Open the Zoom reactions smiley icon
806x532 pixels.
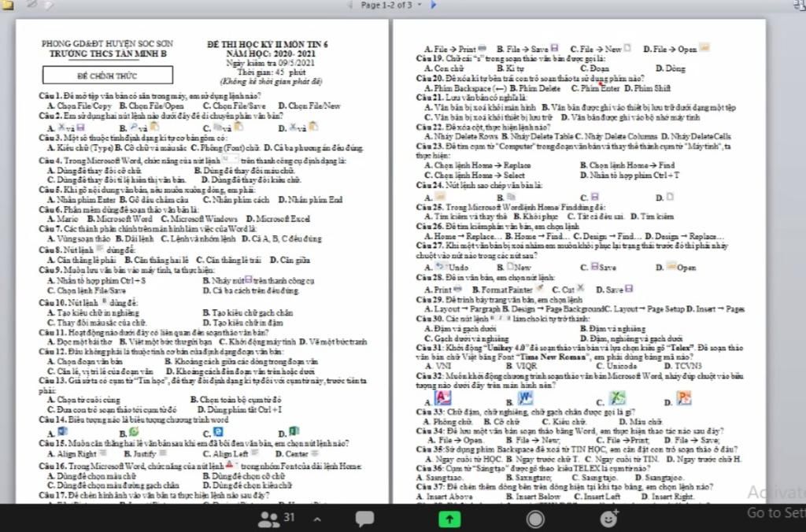(610, 519)
